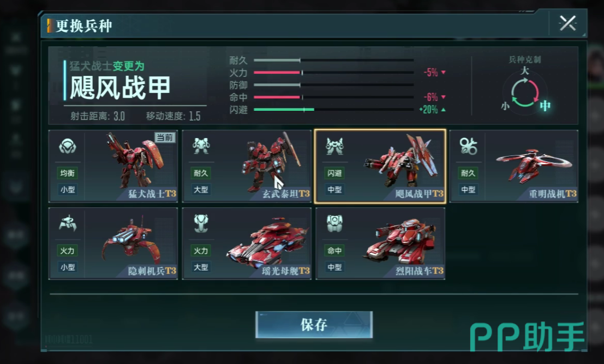This screenshot has width=604, height=364.
Task: Close the 更换兵种 dialog
Action: tap(567, 23)
